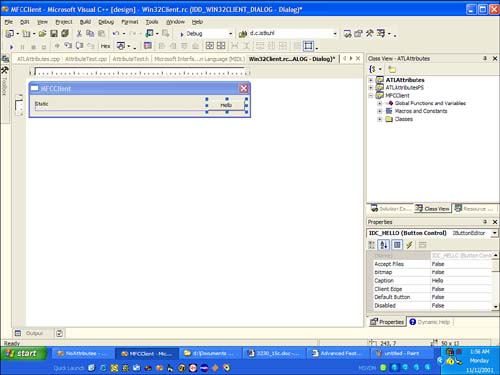Switch to untitled - Paint taskbar item
The width and height of the screenshot is (500, 375).
tap(402, 353)
